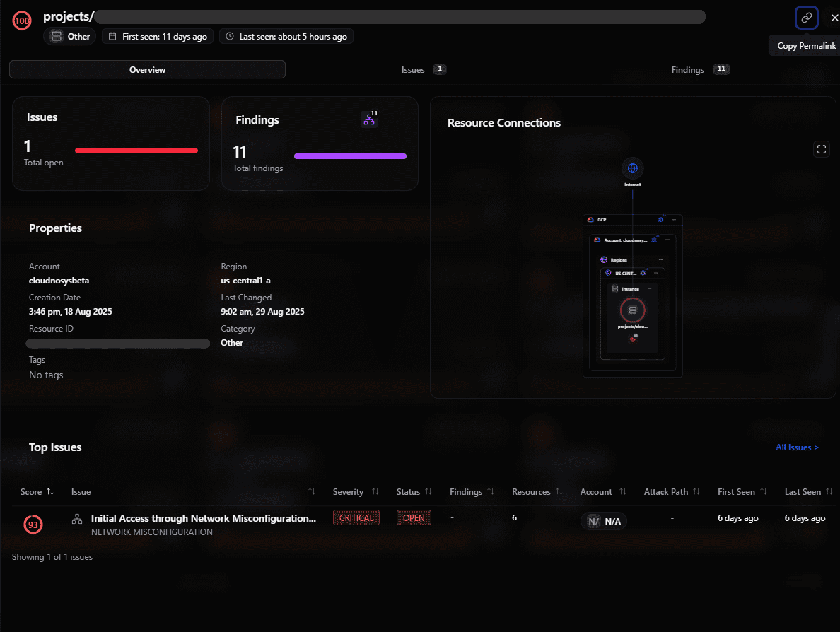Screen dimensions: 840x632
Task: Click the First seen calendar icon
Action: [x=112, y=36]
